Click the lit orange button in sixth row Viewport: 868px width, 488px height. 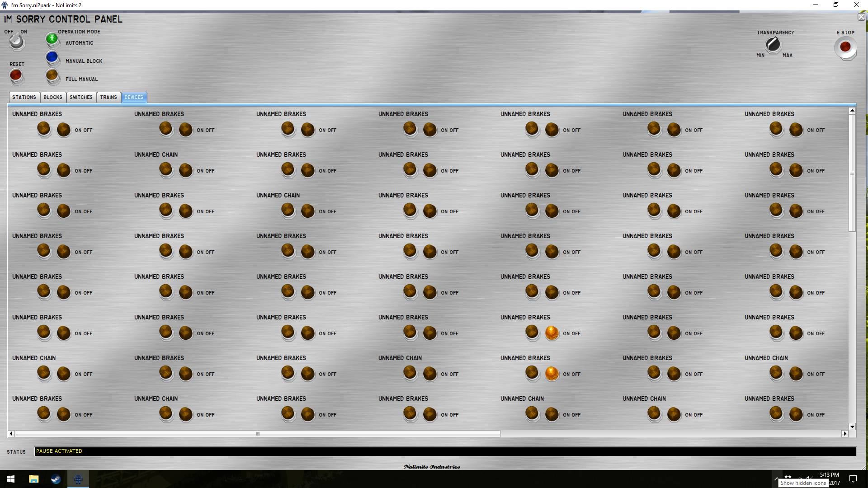pos(552,333)
